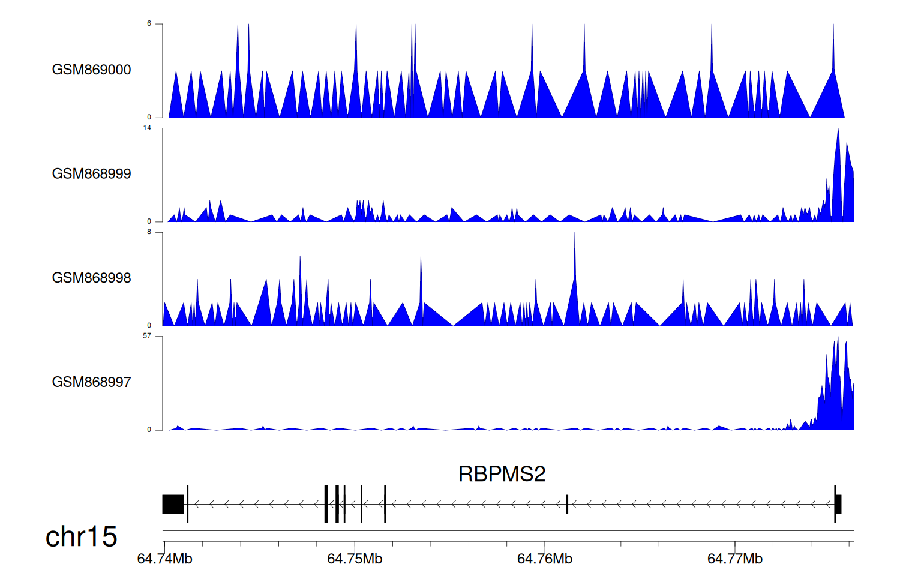Select the GSM868997 track label
This screenshot has width=900, height=588.
coord(91,382)
